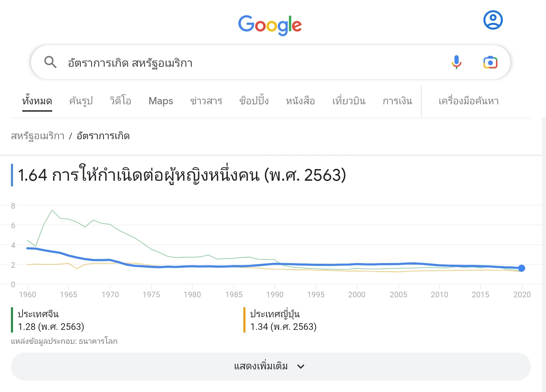
Task: Switch to the การเงิน finance tab
Action: [397, 101]
